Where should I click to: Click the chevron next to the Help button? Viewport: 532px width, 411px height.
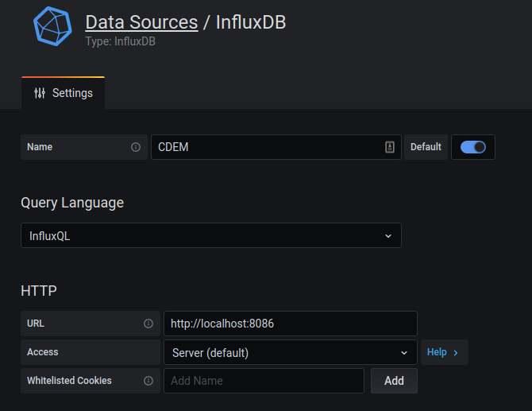456,353
